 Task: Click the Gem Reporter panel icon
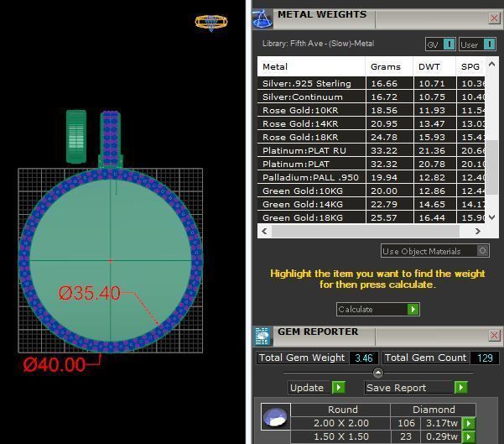point(262,336)
